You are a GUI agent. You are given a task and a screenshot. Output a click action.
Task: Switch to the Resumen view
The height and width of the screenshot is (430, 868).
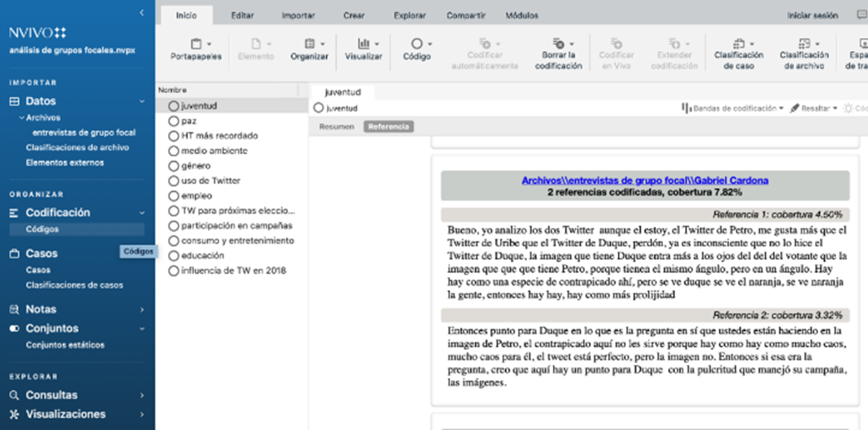pyautogui.click(x=336, y=127)
